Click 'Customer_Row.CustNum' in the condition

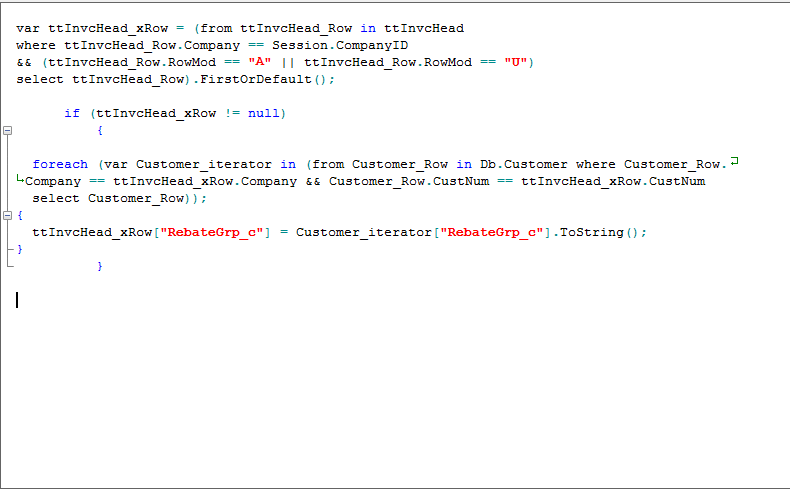pyautogui.click(x=409, y=181)
